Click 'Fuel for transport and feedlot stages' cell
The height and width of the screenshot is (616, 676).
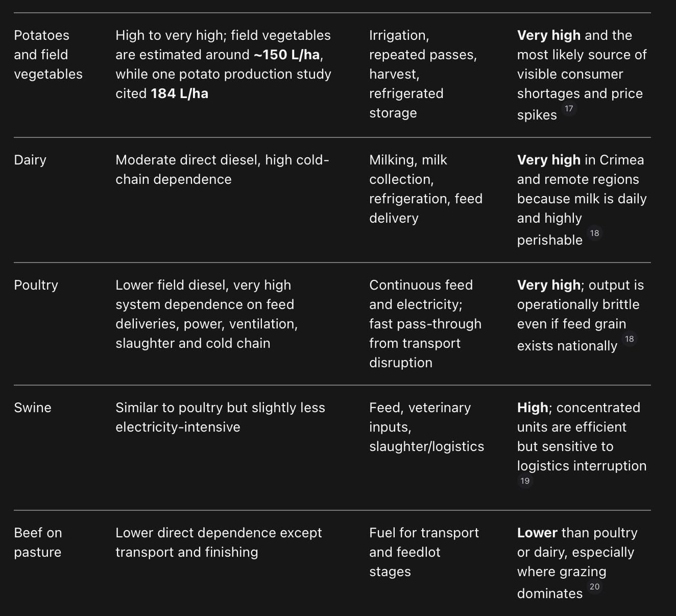424,552
